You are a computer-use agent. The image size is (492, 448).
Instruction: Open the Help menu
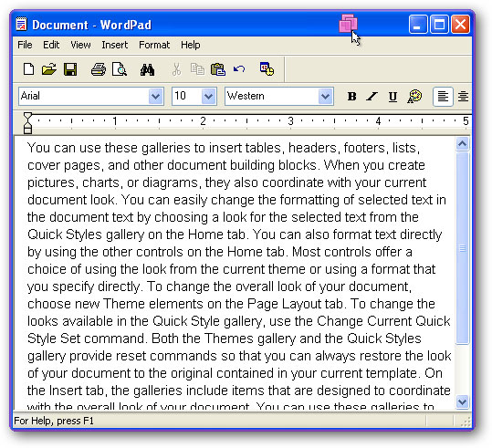coord(191,45)
